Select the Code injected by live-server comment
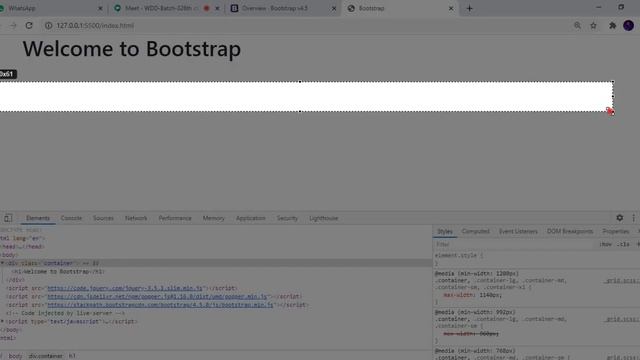The height and width of the screenshot is (360, 640). click(x=65, y=313)
